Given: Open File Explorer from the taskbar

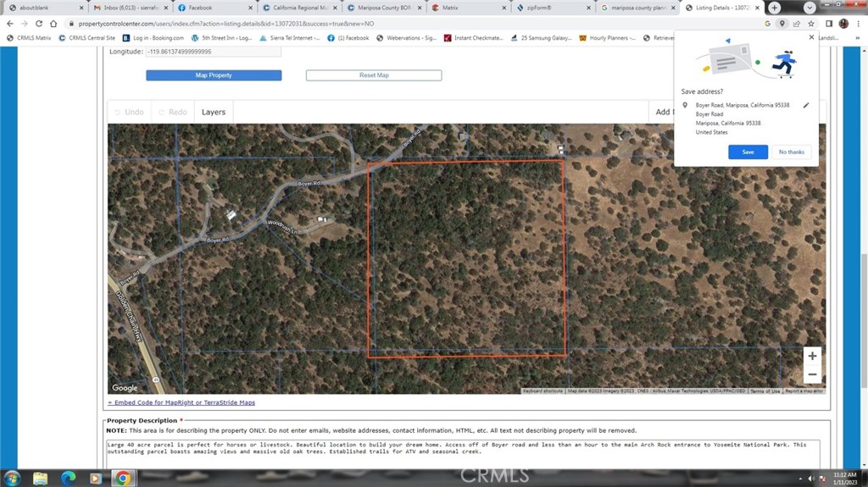Looking at the screenshot, I should [x=40, y=479].
